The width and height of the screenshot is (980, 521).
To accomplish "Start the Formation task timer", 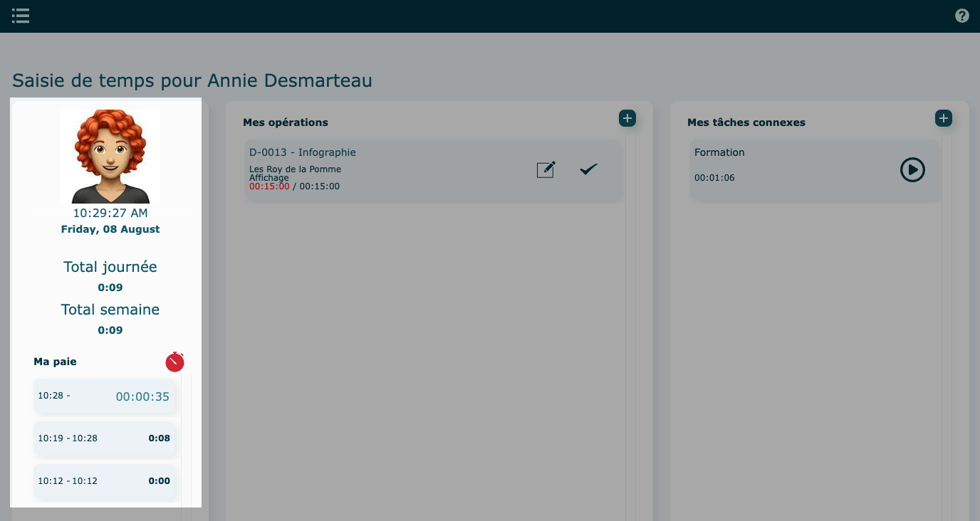I will tap(912, 169).
